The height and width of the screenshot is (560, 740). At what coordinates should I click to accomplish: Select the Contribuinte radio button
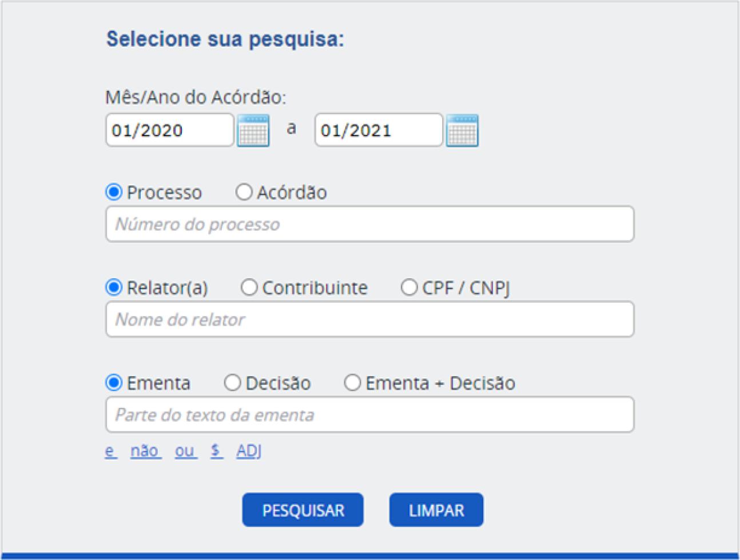[249, 287]
